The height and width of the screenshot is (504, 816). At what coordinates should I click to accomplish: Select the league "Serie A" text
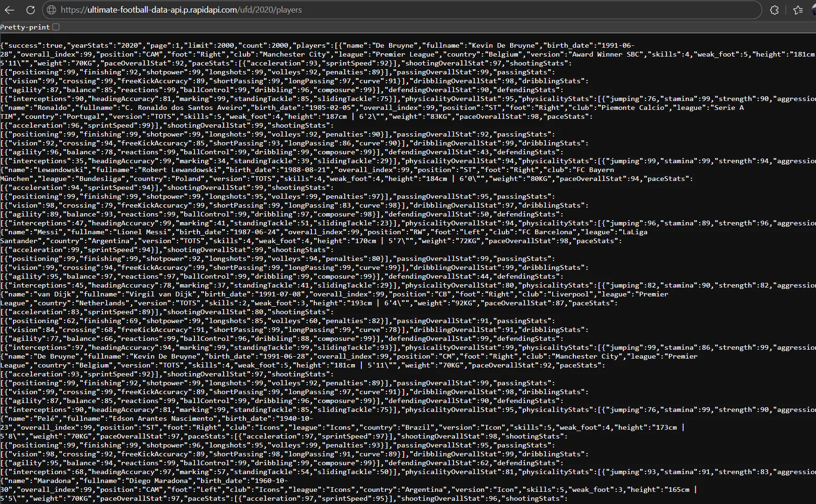tap(729, 108)
